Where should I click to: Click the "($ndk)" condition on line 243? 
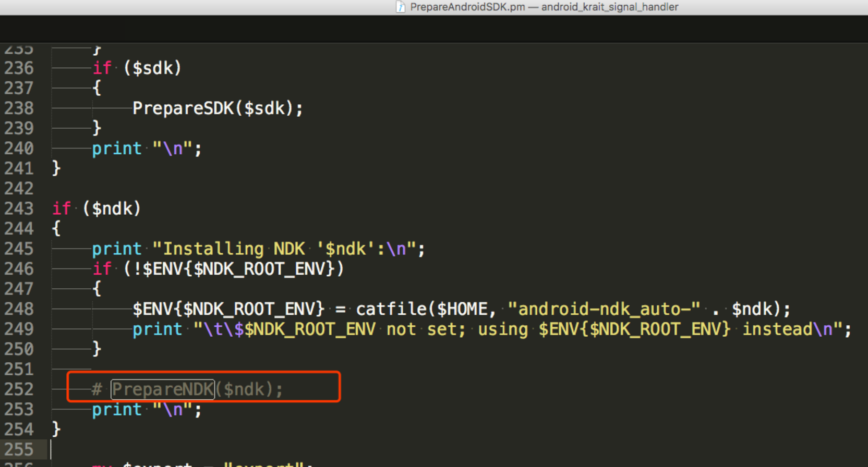click(112, 209)
